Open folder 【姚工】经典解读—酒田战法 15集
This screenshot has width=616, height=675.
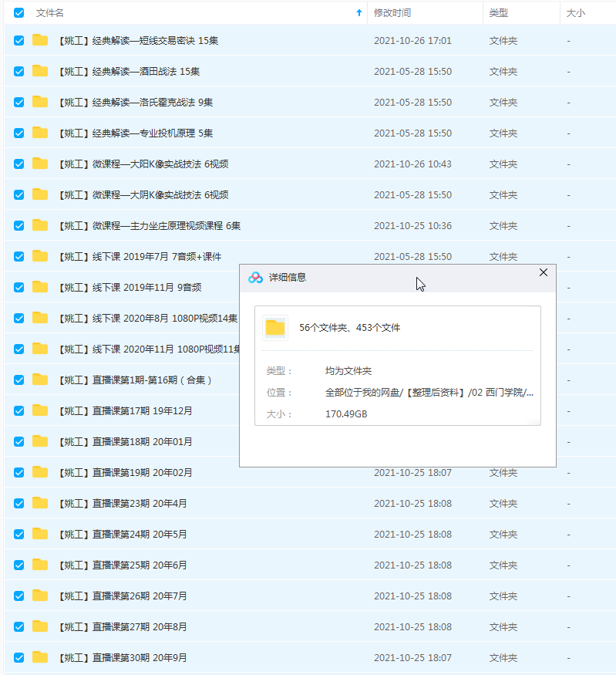pos(130,72)
